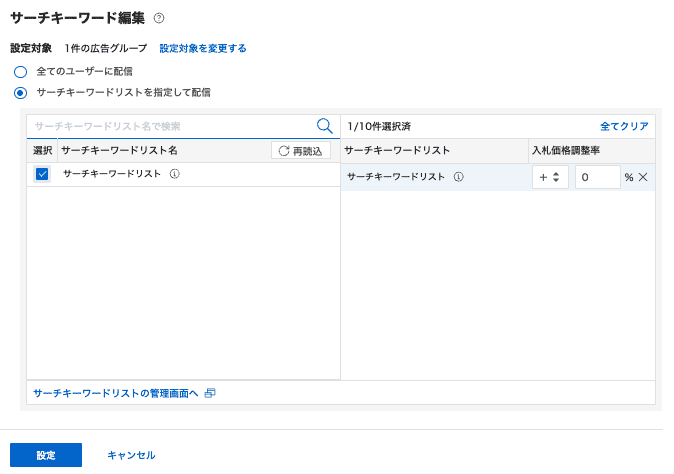Click the info icon in selected list row
The image size is (674, 474).
click(x=459, y=177)
